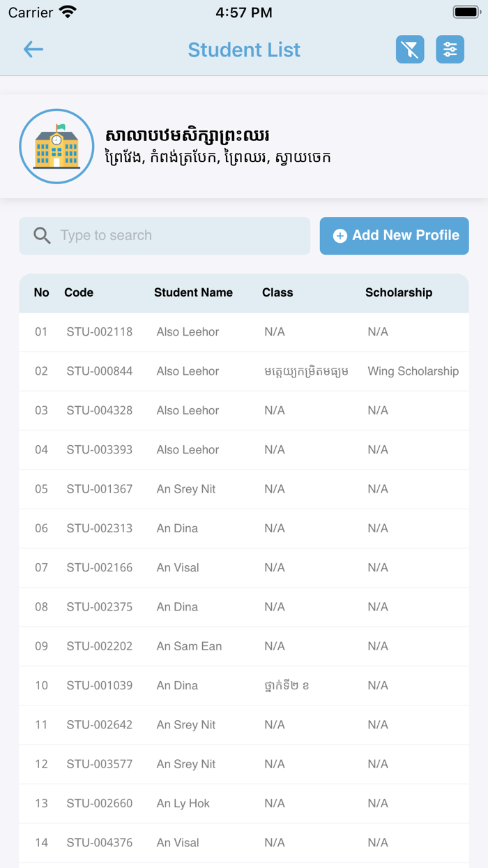This screenshot has width=488, height=868.
Task: Sort by Student Name column header
Action: click(193, 293)
